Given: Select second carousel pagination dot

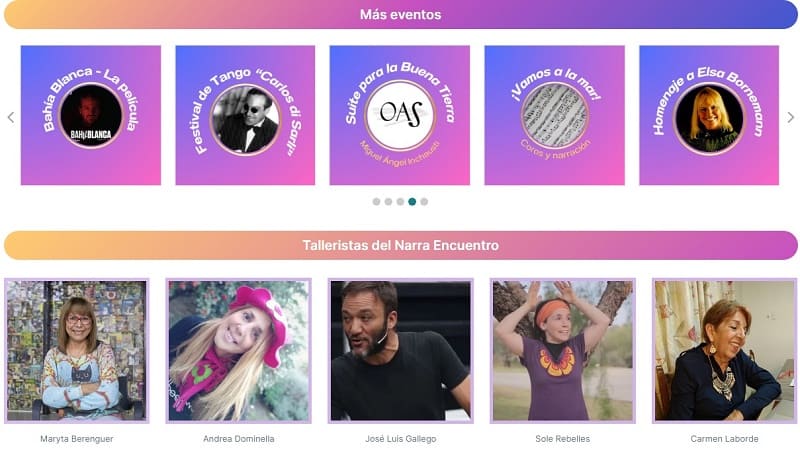Looking at the screenshot, I should 388,202.
